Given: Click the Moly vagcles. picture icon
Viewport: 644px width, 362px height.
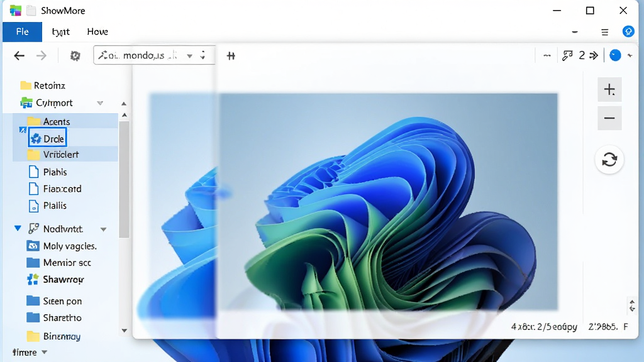Looking at the screenshot, I should [33, 246].
